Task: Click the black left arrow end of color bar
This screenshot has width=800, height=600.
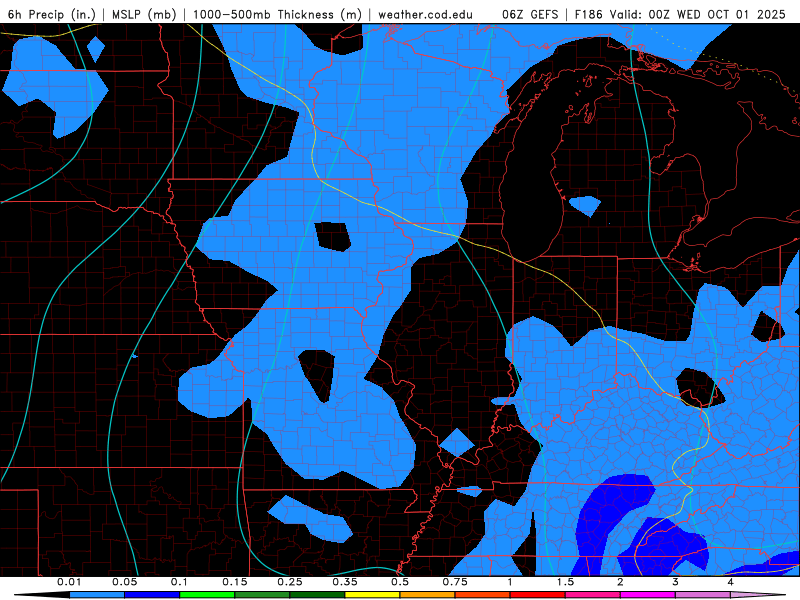Action: click(42, 595)
